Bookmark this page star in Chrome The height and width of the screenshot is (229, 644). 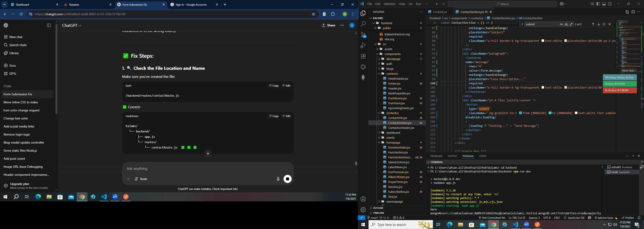pos(313,14)
